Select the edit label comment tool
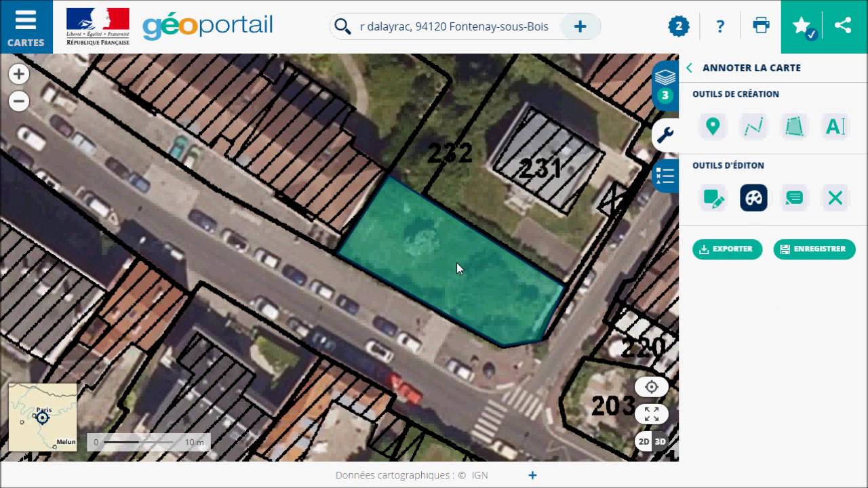This screenshot has width=868, height=488. 794,198
